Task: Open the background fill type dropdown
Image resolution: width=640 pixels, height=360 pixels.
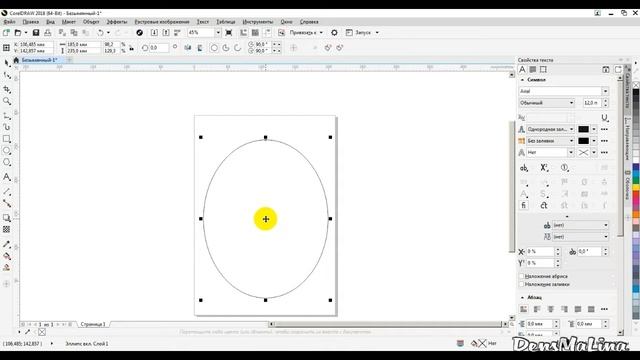Action: (571, 141)
